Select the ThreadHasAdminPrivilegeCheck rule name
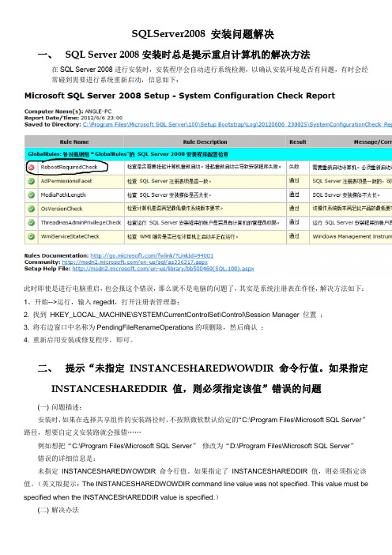Screen dimensions: 392x555 tap(81, 222)
